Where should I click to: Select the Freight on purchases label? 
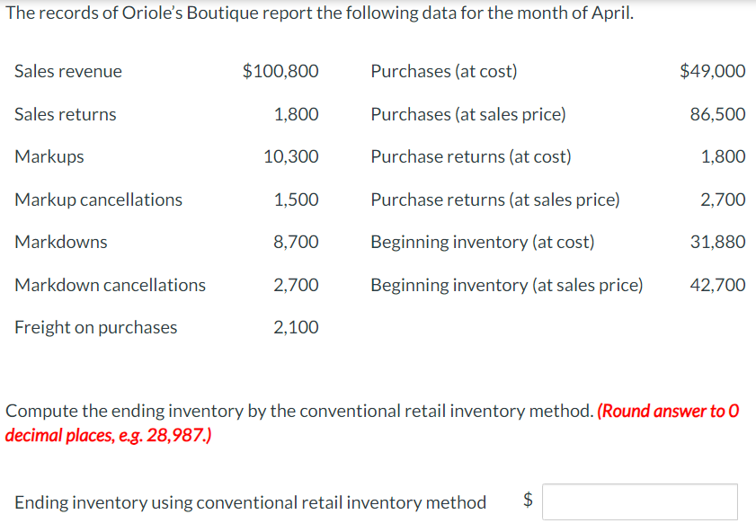pos(92,327)
